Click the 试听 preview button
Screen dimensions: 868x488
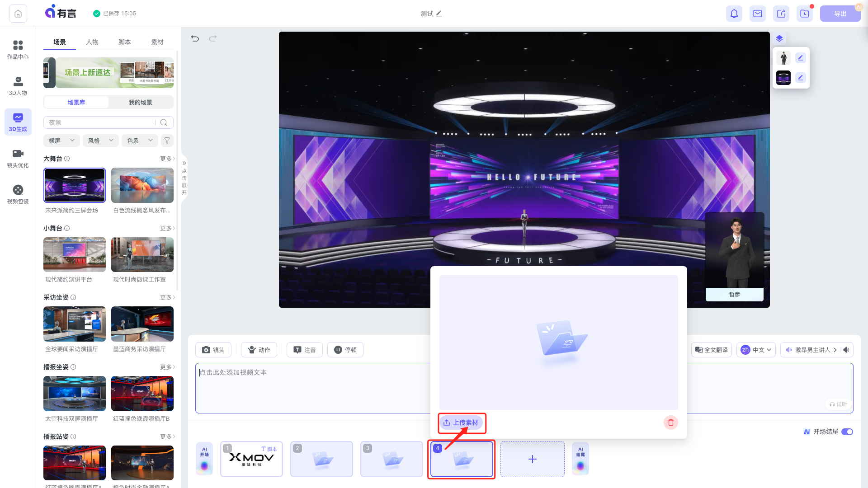click(x=838, y=404)
